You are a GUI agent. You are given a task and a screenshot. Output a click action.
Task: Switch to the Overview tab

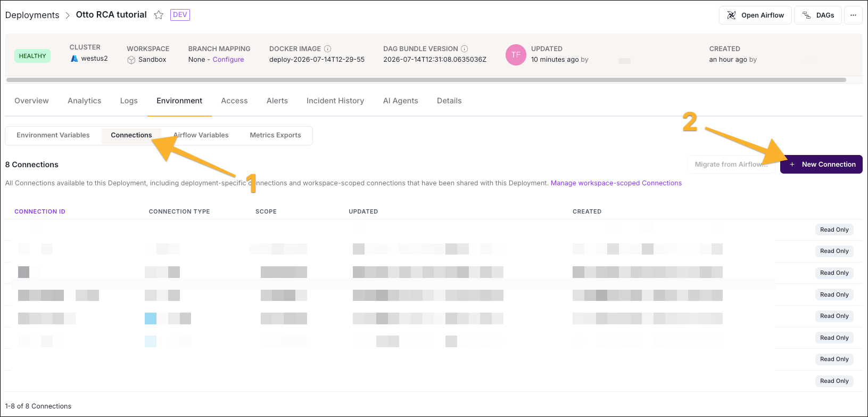pos(31,101)
